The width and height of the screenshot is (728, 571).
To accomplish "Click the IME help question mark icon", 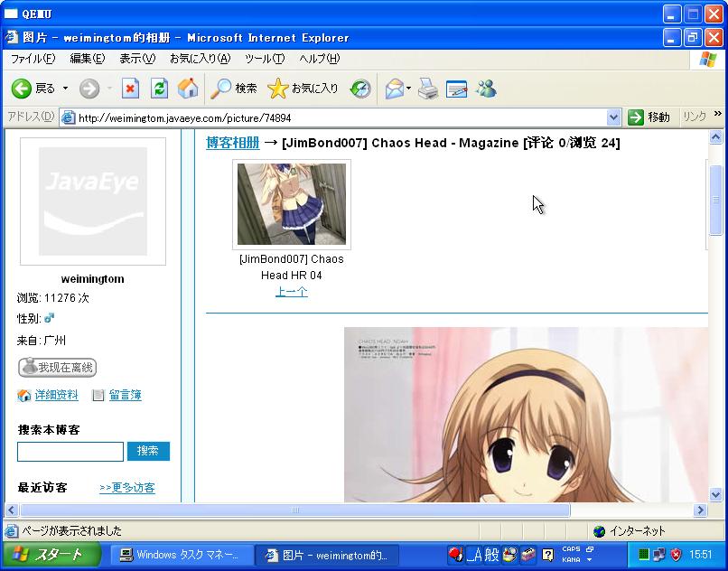I will pyautogui.click(x=548, y=554).
